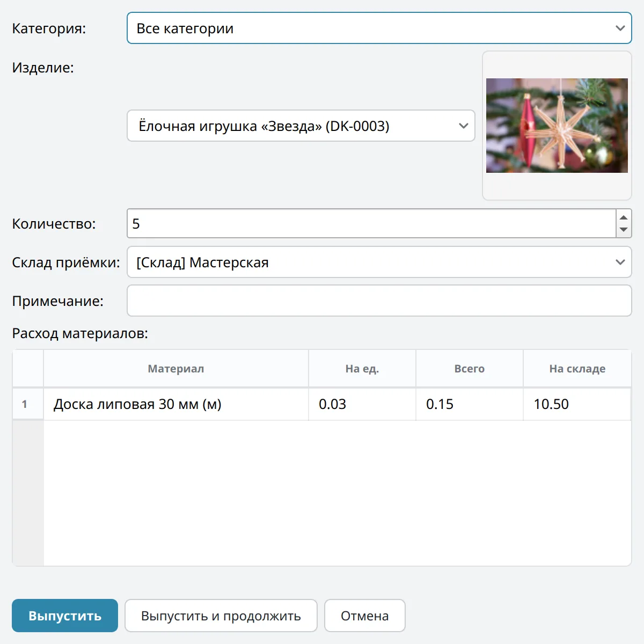Focus the Примечание note field
The image size is (644, 644).
click(379, 301)
